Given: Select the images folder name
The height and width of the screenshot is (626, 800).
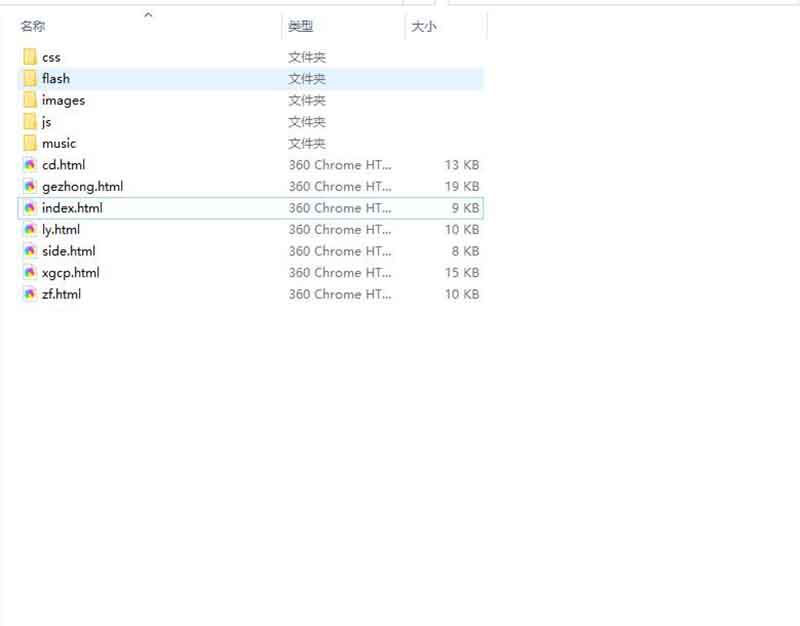Looking at the screenshot, I should coord(63,101).
